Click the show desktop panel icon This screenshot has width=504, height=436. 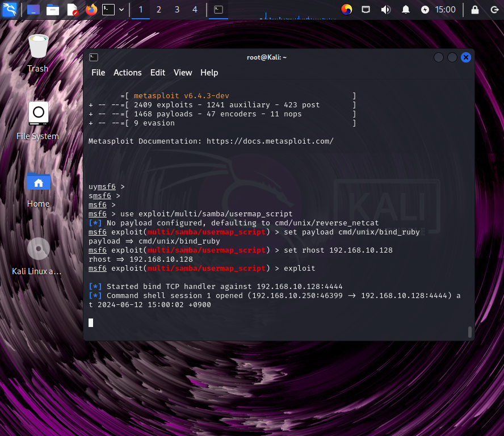click(x=33, y=10)
